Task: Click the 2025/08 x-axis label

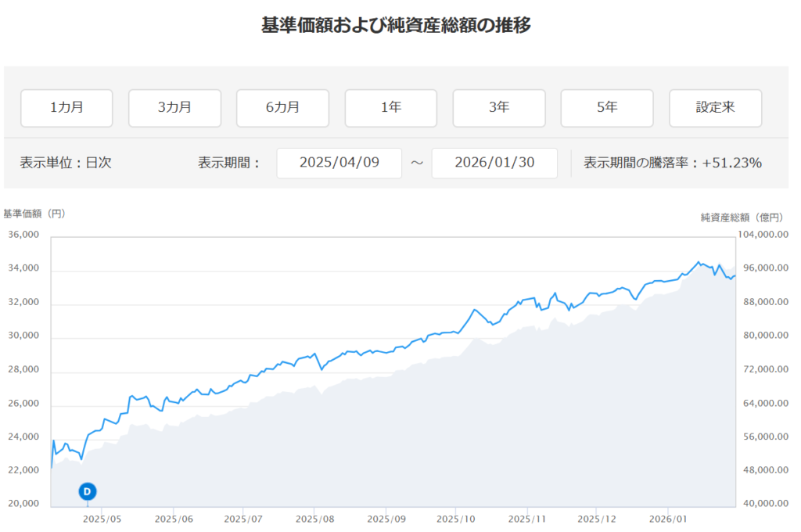Action: (x=315, y=519)
